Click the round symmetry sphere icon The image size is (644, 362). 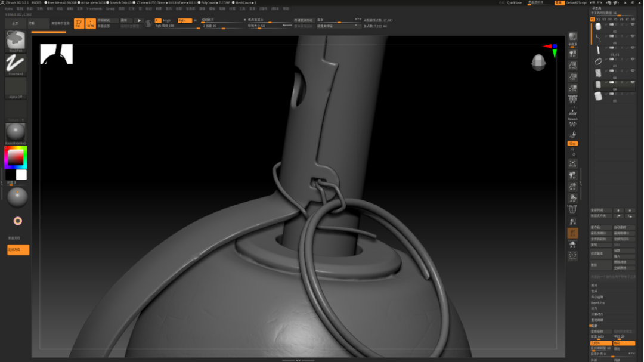click(148, 24)
